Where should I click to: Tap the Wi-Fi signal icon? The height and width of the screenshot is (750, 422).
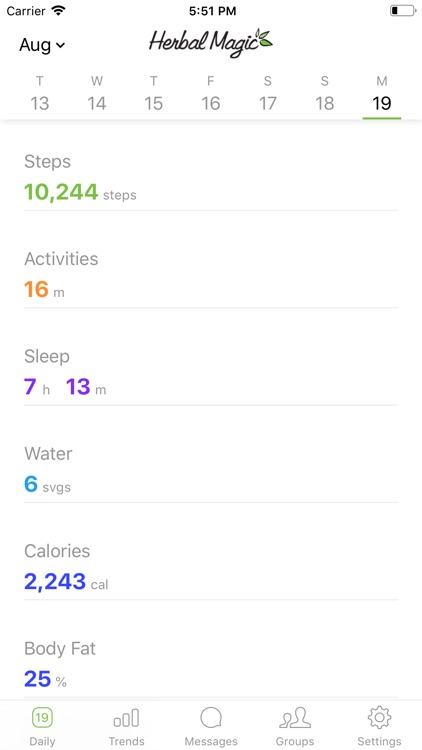(x=59, y=11)
